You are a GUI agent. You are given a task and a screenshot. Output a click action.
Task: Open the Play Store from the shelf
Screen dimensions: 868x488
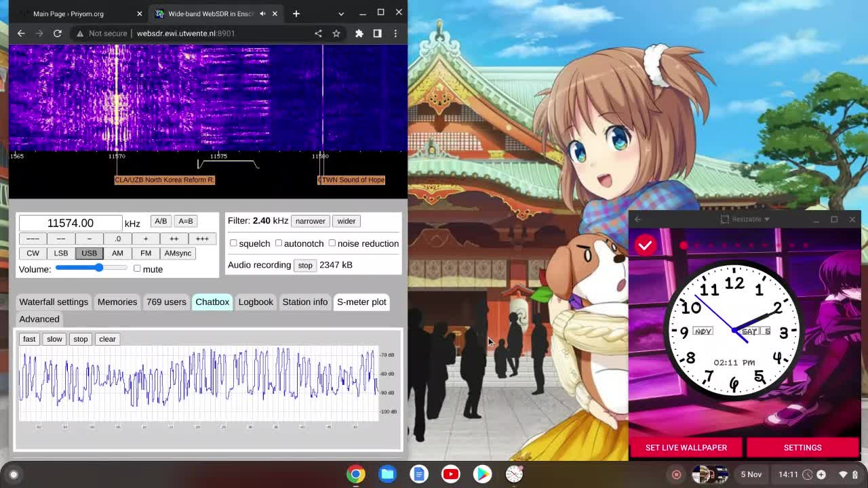(x=482, y=474)
